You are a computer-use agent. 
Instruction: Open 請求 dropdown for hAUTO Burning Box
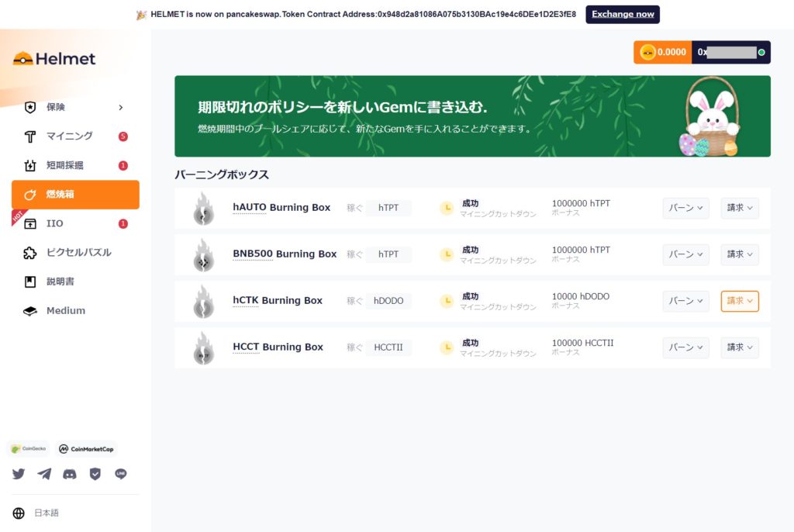(740, 208)
